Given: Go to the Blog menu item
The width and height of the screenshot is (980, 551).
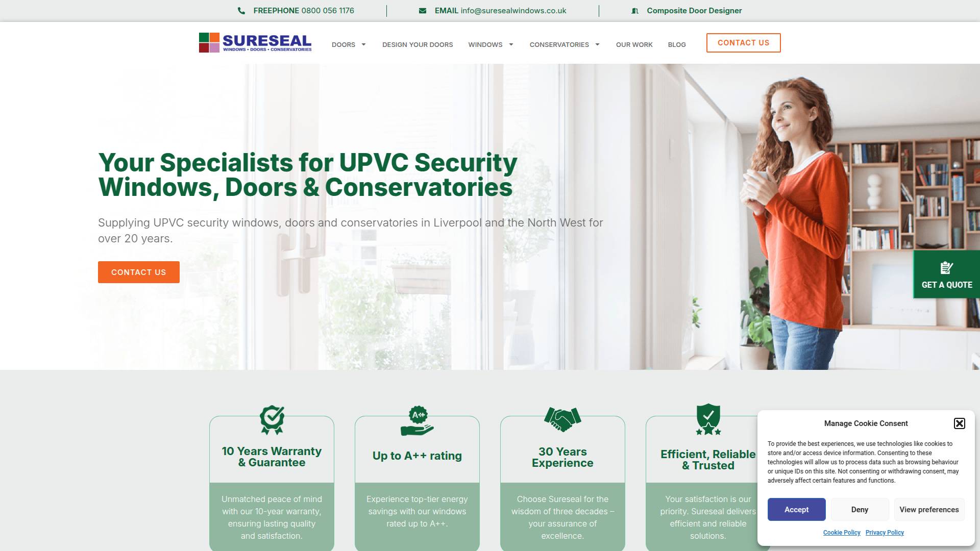Looking at the screenshot, I should pyautogui.click(x=677, y=45).
